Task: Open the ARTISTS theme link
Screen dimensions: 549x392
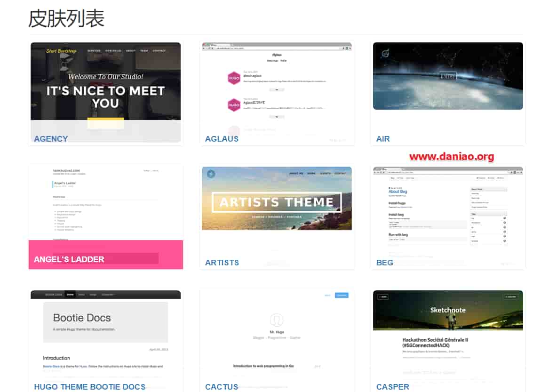Action: pos(222,263)
